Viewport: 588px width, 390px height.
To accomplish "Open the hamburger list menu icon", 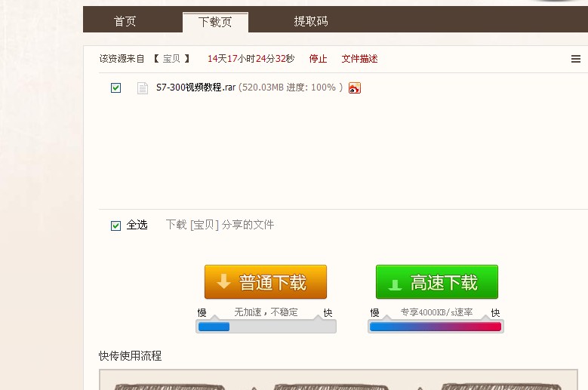I will (576, 59).
